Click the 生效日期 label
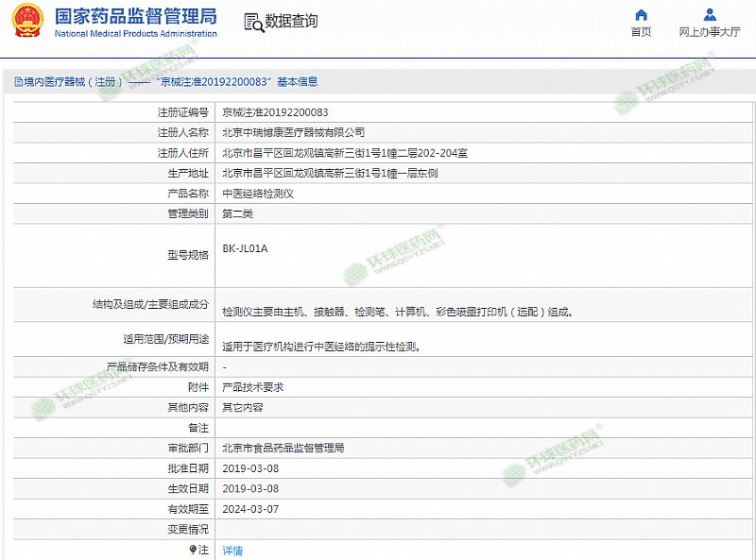The width and height of the screenshot is (756, 560). click(x=188, y=488)
